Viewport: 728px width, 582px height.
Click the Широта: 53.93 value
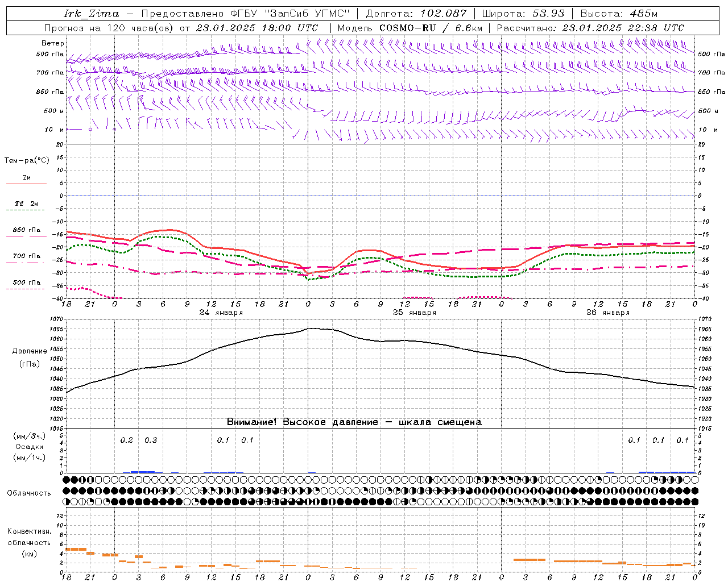click(x=523, y=14)
